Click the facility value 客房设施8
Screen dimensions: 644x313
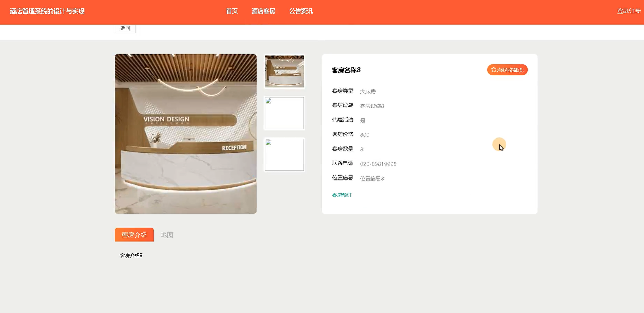(x=372, y=106)
